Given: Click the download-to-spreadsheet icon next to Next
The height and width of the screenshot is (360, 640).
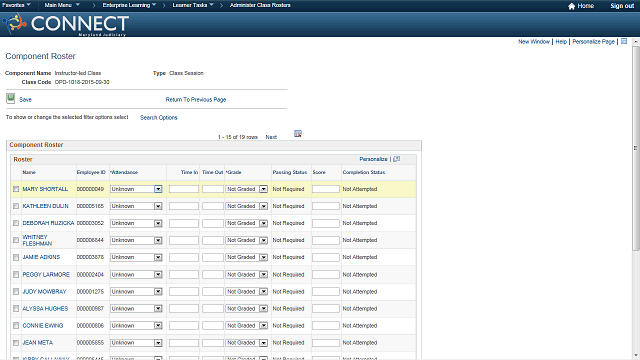Looking at the screenshot, I should tap(298, 134).
